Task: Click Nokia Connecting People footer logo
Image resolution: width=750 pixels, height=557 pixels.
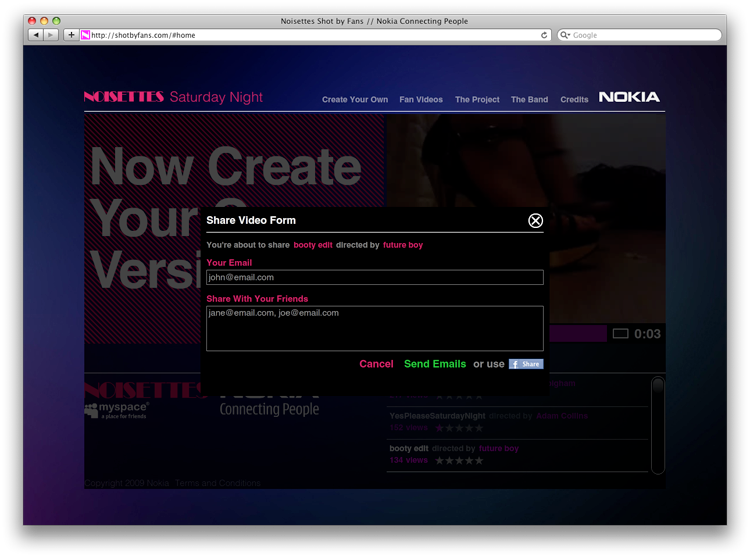Action: [269, 404]
